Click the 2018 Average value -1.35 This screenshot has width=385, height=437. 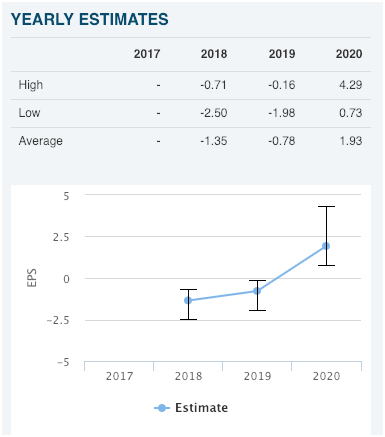click(214, 141)
